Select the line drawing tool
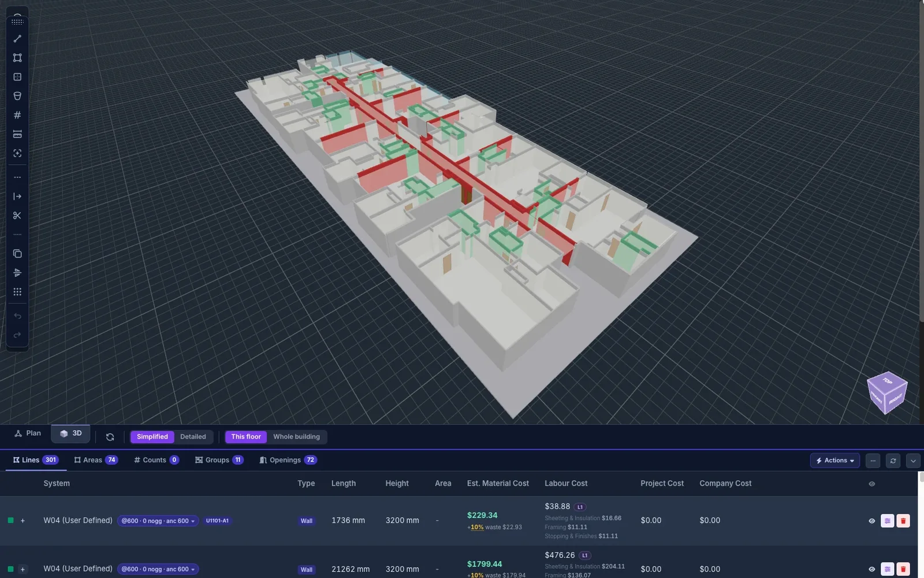The image size is (924, 578). 17,39
